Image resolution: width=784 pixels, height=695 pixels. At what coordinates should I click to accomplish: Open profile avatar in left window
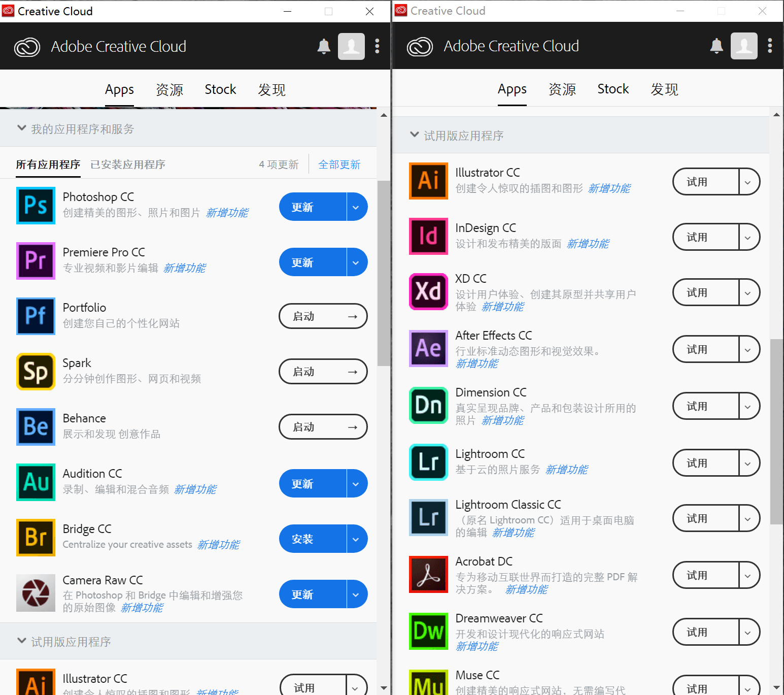(x=351, y=47)
